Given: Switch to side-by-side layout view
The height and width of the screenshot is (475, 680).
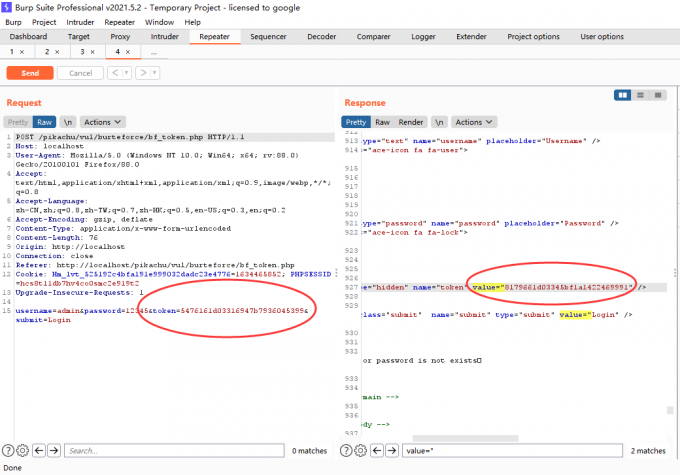Looking at the screenshot, I should [622, 95].
